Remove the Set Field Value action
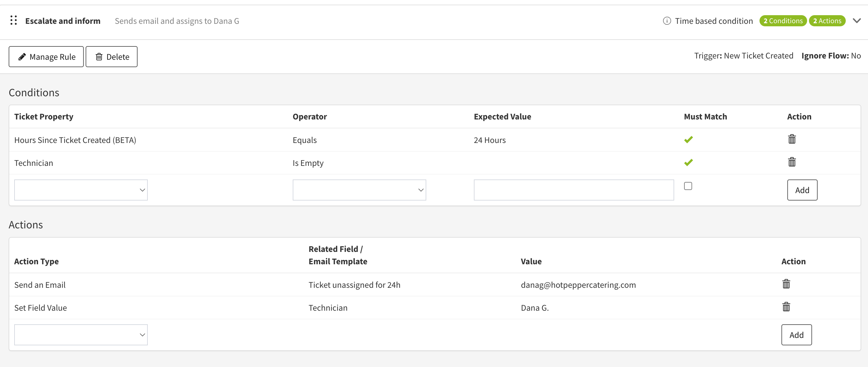Image resolution: width=868 pixels, height=367 pixels. [x=786, y=307]
